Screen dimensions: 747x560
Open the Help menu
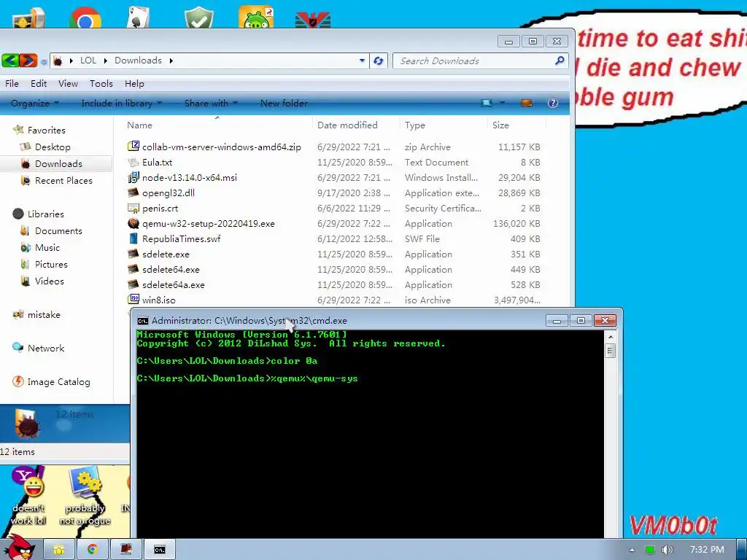(x=134, y=83)
